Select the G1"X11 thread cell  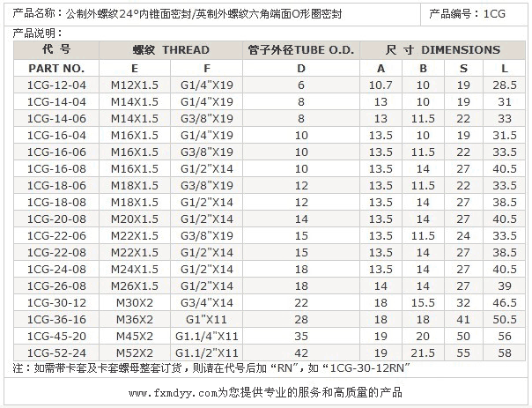pos(207,319)
